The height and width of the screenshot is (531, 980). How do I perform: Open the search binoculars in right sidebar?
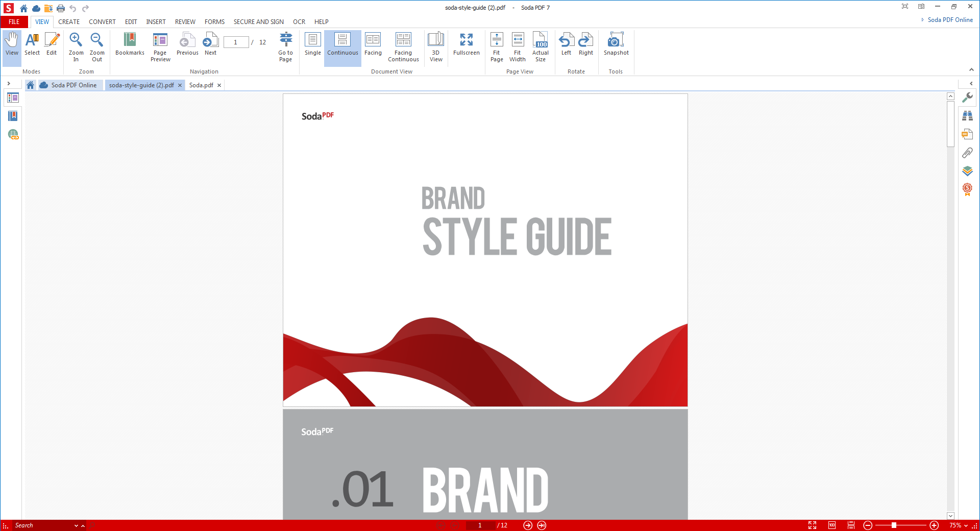967,116
